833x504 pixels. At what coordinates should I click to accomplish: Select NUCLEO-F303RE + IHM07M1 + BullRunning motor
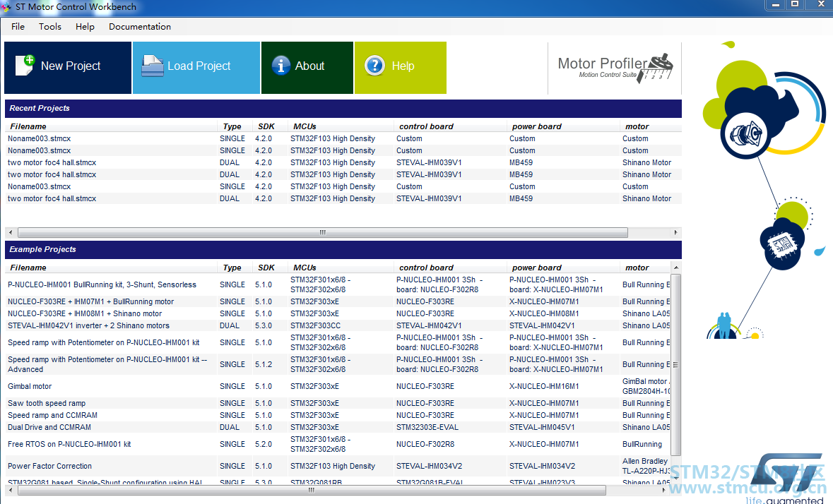point(338,301)
